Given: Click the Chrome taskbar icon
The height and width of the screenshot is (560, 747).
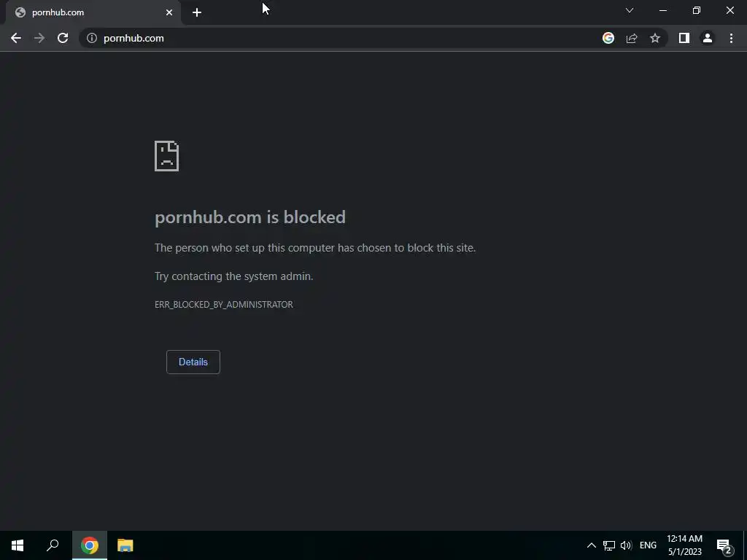Looking at the screenshot, I should [x=90, y=545].
